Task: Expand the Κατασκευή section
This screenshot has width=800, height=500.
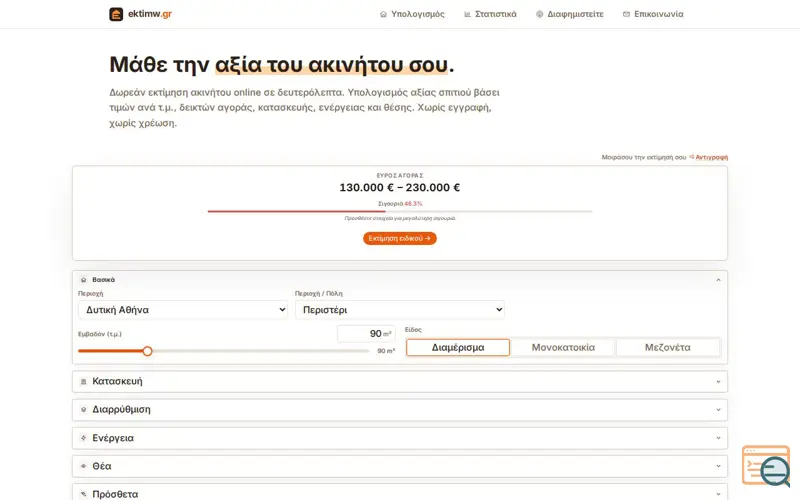Action: [399, 382]
